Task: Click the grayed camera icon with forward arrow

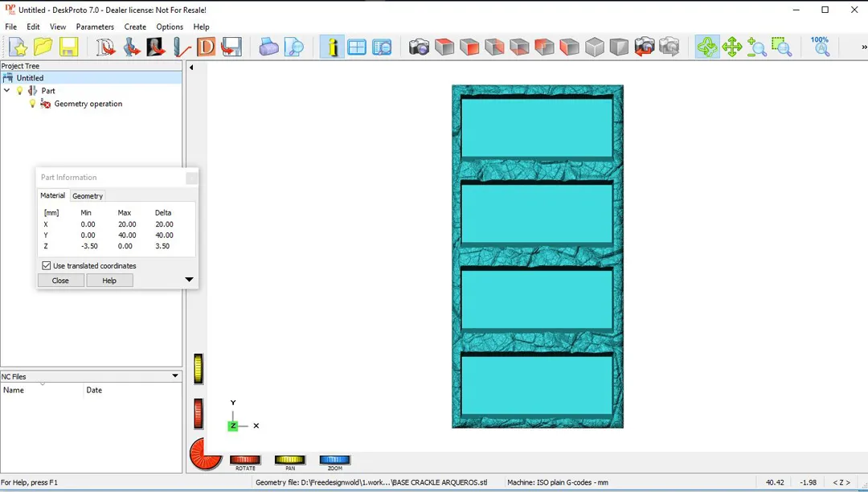Action: (x=669, y=47)
